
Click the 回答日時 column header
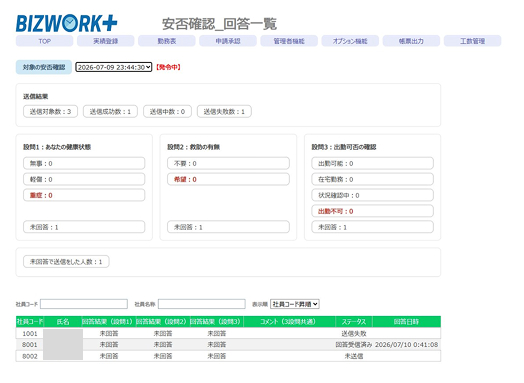coord(406,322)
